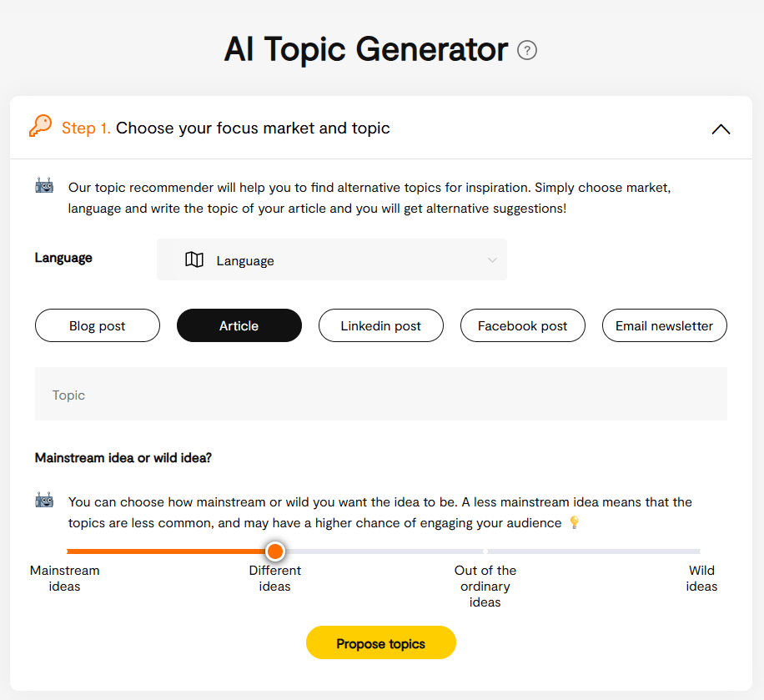Collapse the Step 1 section

tap(721, 129)
